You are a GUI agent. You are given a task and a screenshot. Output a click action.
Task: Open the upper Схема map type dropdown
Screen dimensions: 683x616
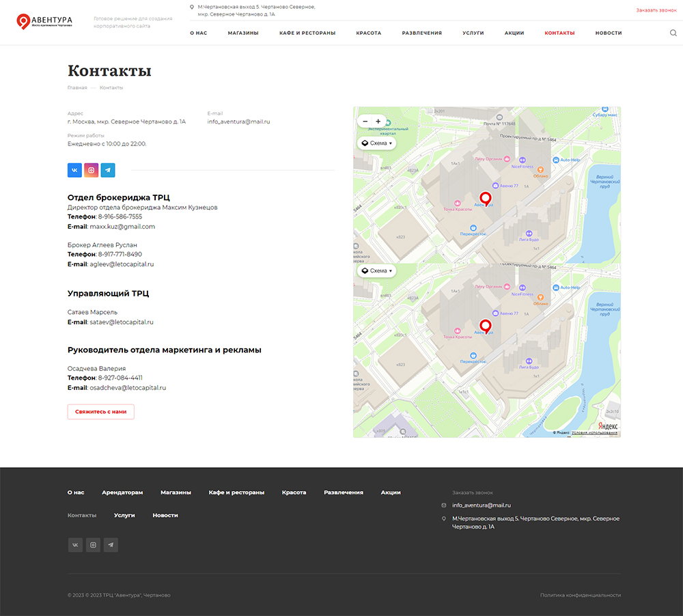(x=377, y=143)
